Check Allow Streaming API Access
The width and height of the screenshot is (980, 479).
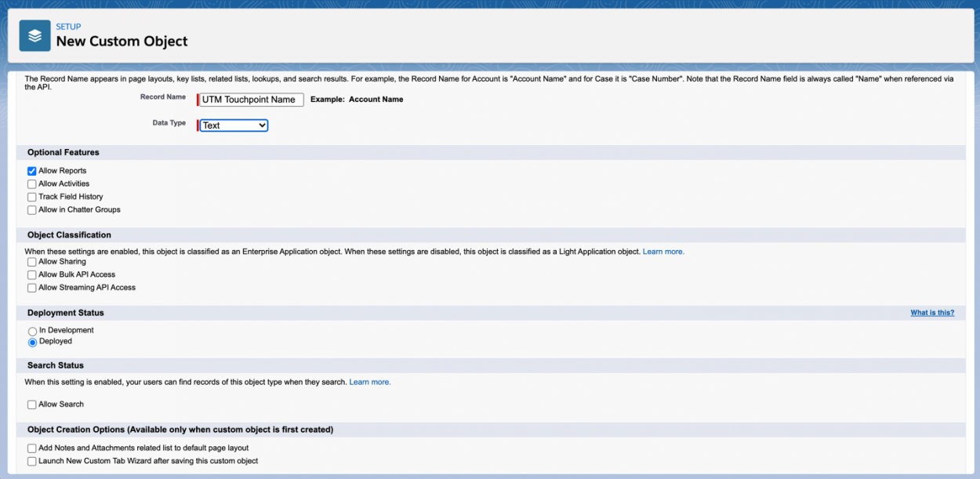(x=32, y=288)
